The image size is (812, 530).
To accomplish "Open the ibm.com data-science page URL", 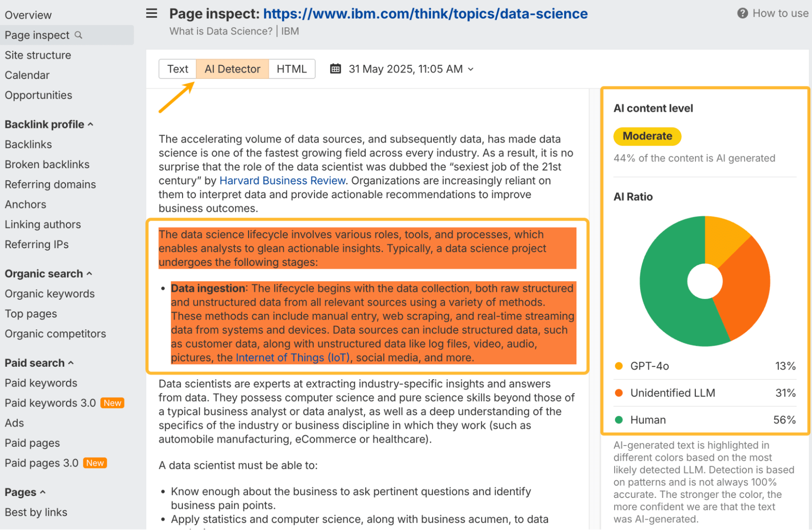I will pos(425,13).
